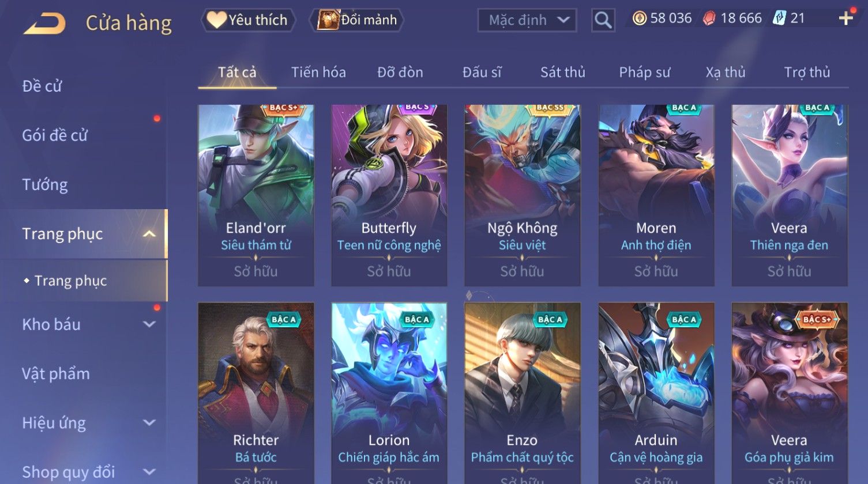The height and width of the screenshot is (484, 868).
Task: Open the Mặc định sort dropdown
Action: [527, 20]
